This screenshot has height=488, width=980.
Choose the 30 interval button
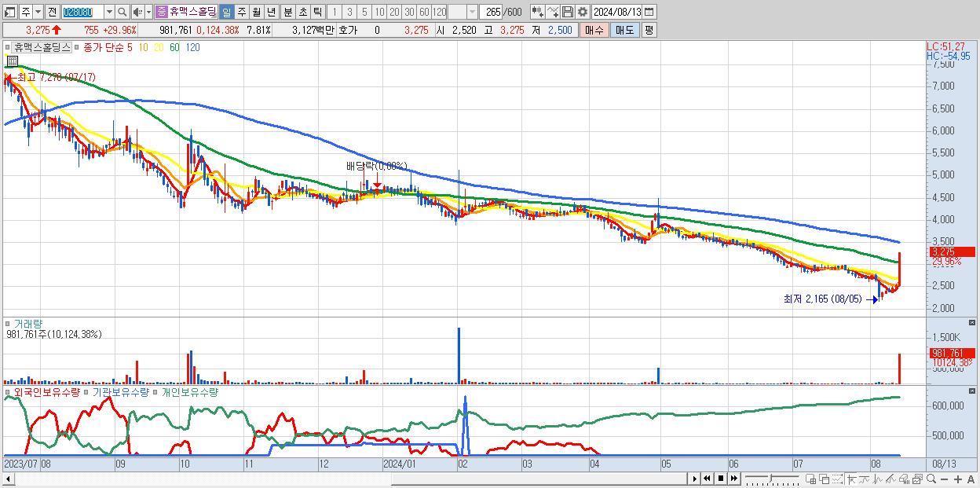(x=408, y=12)
